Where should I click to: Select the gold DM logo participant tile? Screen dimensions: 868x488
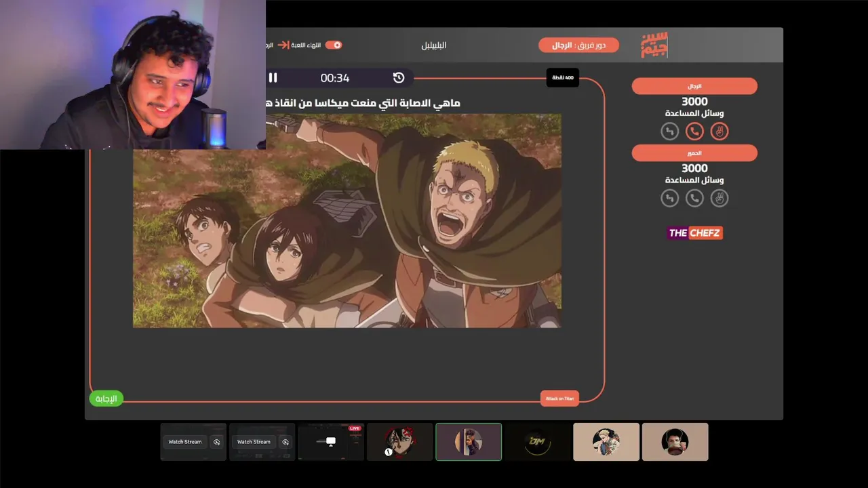click(x=538, y=442)
